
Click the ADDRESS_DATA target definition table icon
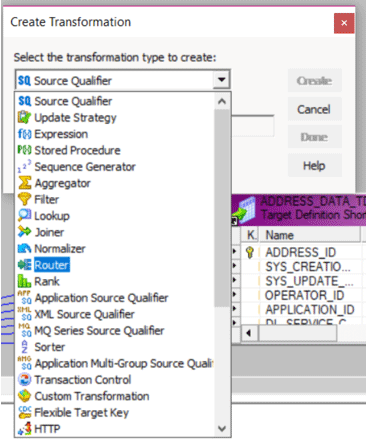(x=245, y=209)
